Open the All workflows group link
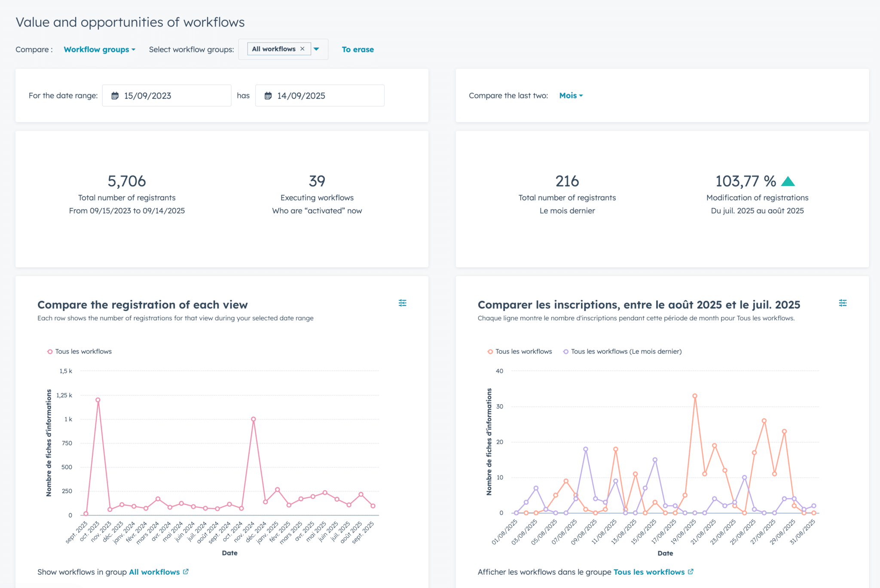The width and height of the screenshot is (880, 588). point(154,572)
